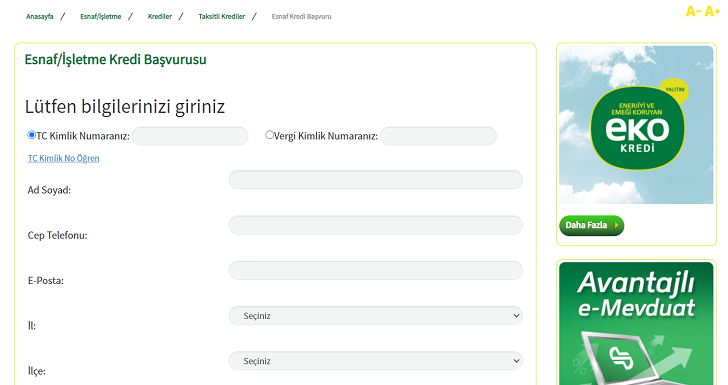The image size is (728, 385).
Task: Click Esnaf/İşletme Kredi Başvurusu heading
Action: (x=115, y=59)
